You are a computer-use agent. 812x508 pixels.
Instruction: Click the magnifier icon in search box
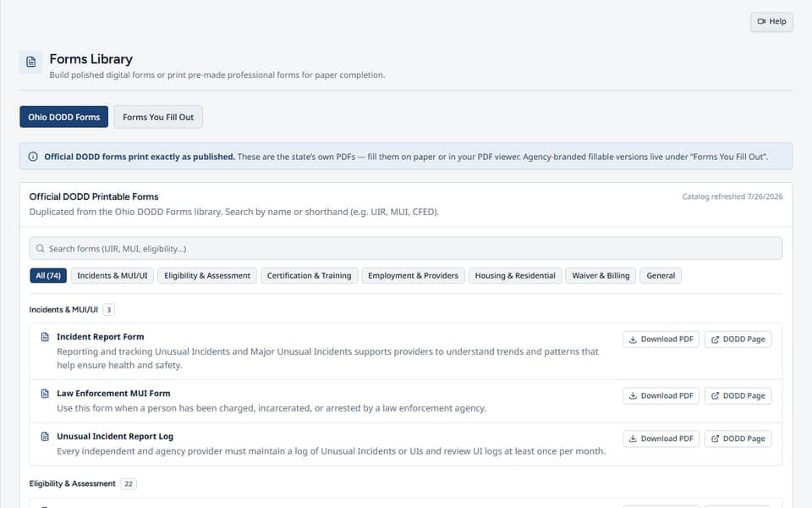pyautogui.click(x=40, y=249)
